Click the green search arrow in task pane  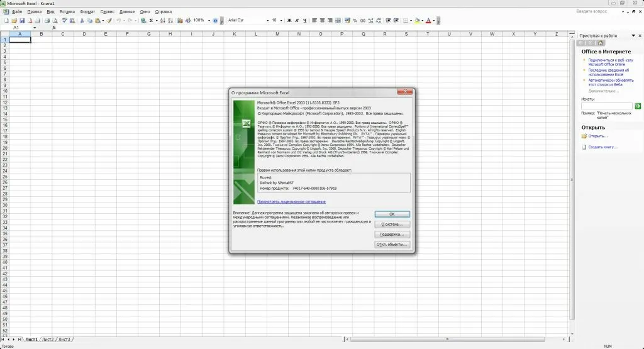click(638, 106)
